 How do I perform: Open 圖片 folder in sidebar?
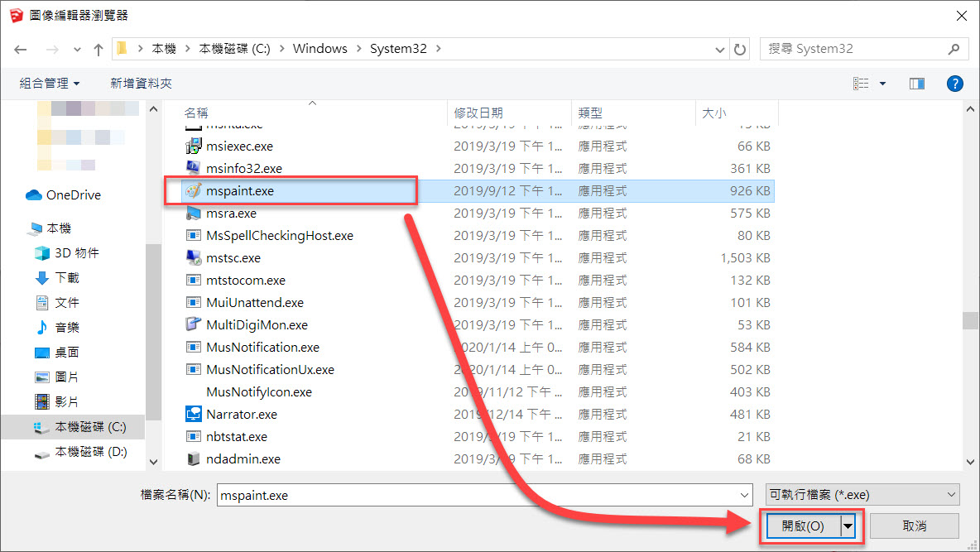pyautogui.click(x=57, y=377)
